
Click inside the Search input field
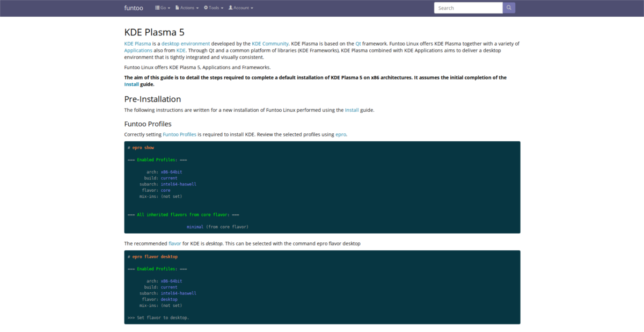467,8
